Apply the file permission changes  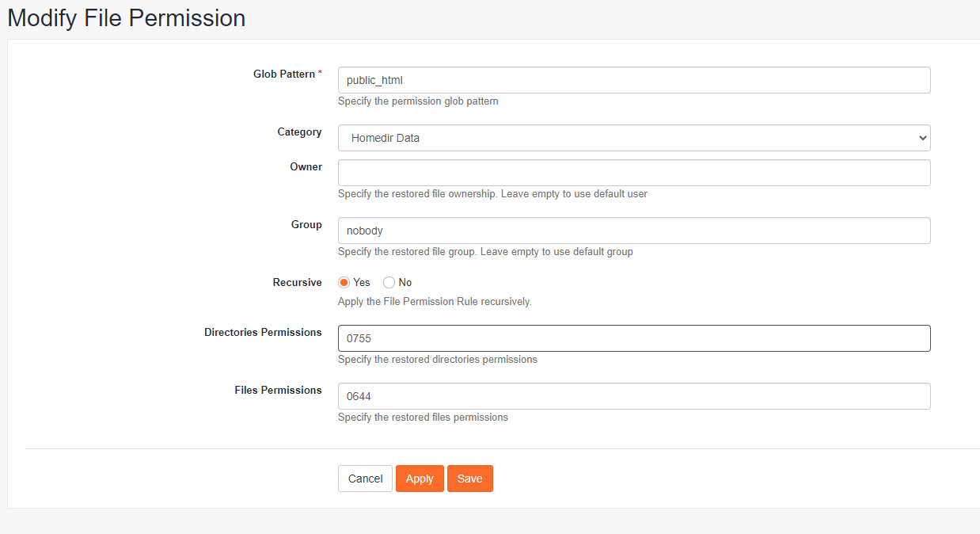tap(420, 479)
